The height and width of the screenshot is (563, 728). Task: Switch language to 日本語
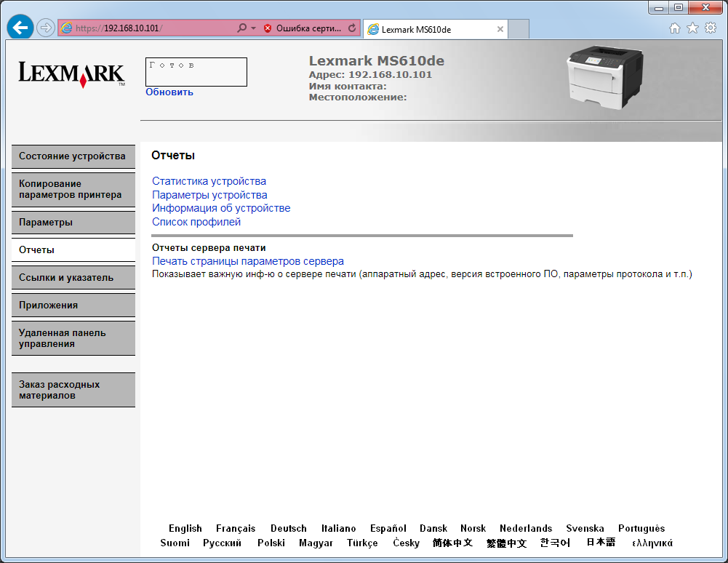pyautogui.click(x=601, y=543)
